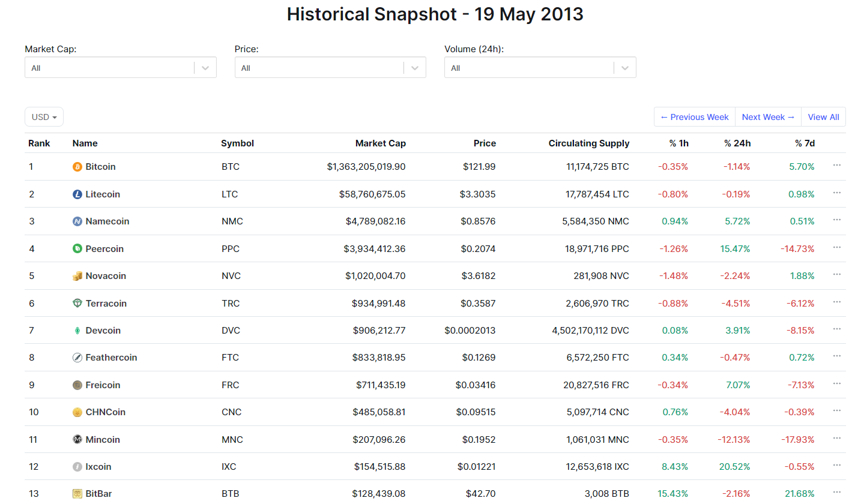This screenshot has height=504, width=852.
Task: Click the Mincoin coin logo icon
Action: (77, 440)
